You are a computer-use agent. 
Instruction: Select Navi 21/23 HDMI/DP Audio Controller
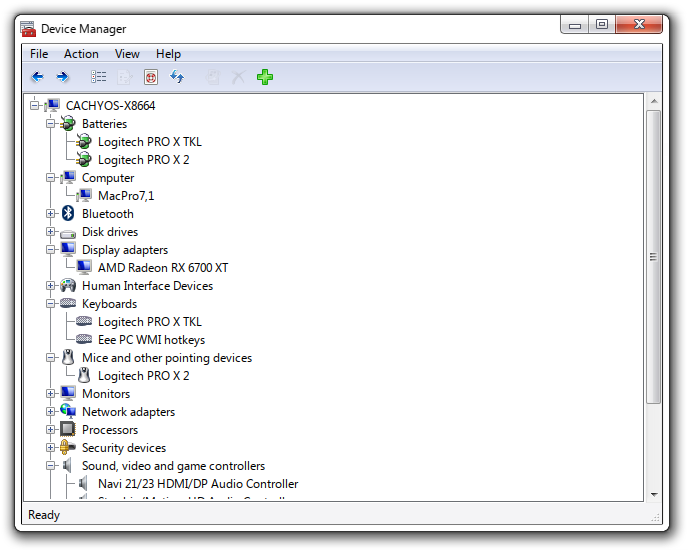tap(198, 484)
